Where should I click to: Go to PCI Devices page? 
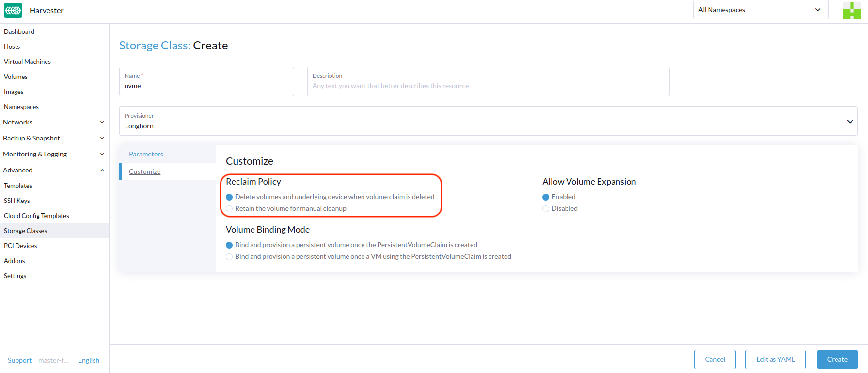tap(20, 246)
